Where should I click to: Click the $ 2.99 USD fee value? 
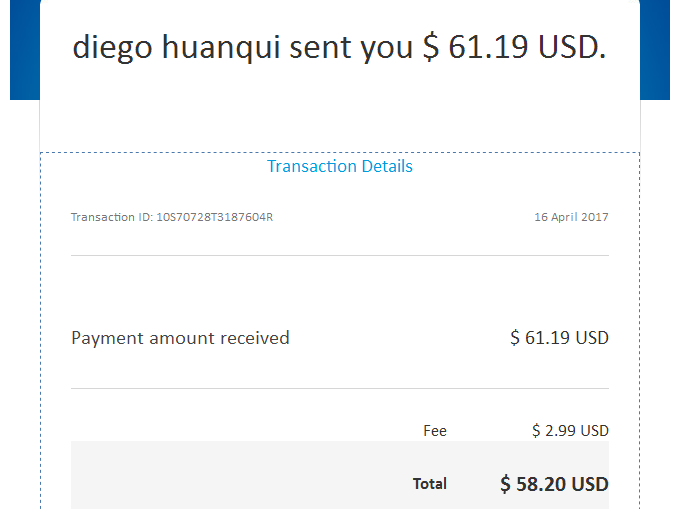(570, 431)
